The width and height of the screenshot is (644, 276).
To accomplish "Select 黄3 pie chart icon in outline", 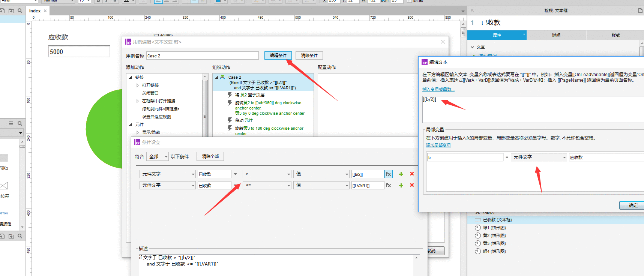I will tap(477, 243).
